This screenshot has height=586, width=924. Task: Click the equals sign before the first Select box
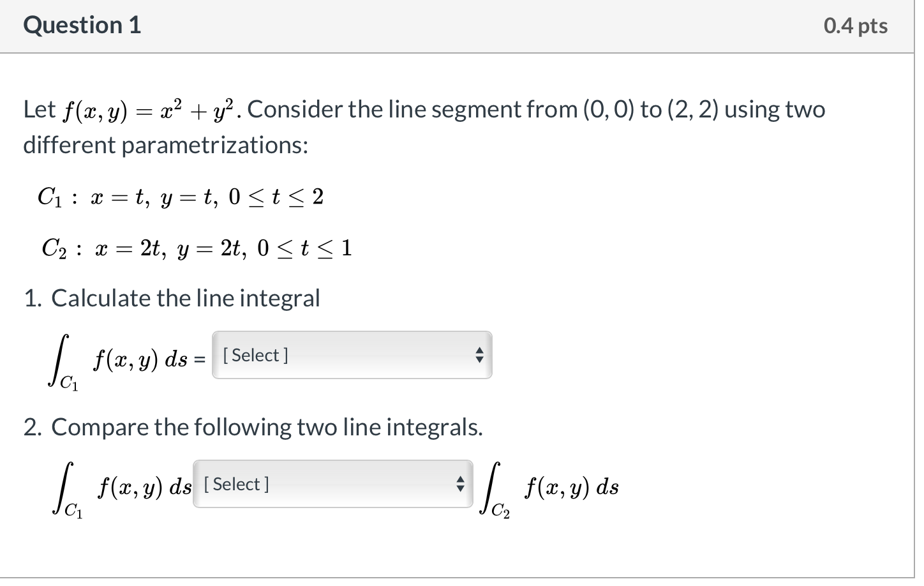[201, 356]
